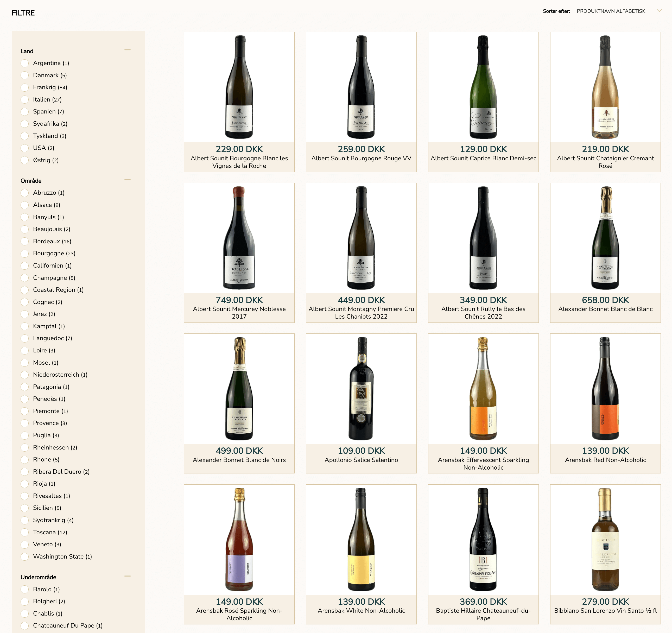Collapse the Land filter section
The height and width of the screenshot is (633, 672).
coord(128,50)
